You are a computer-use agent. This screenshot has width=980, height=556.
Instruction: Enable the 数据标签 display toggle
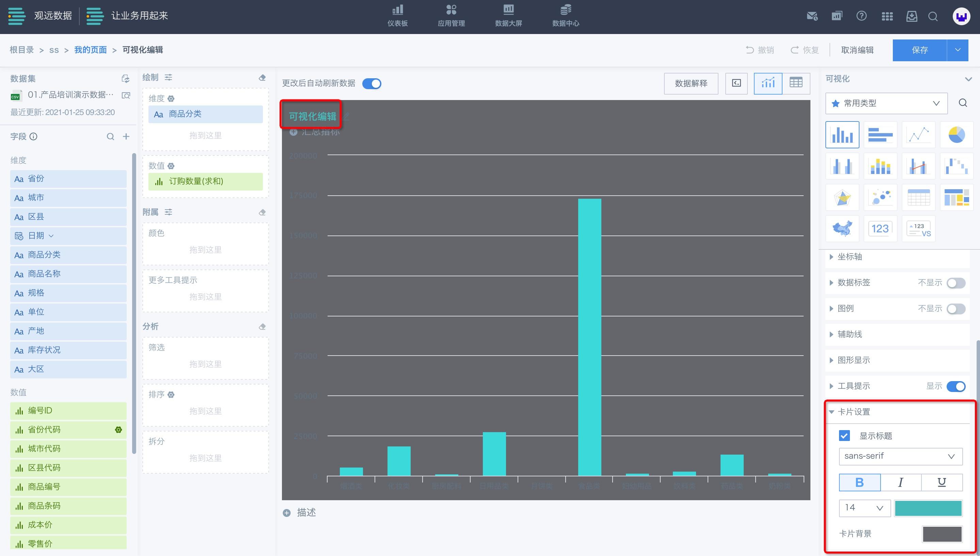pyautogui.click(x=955, y=283)
